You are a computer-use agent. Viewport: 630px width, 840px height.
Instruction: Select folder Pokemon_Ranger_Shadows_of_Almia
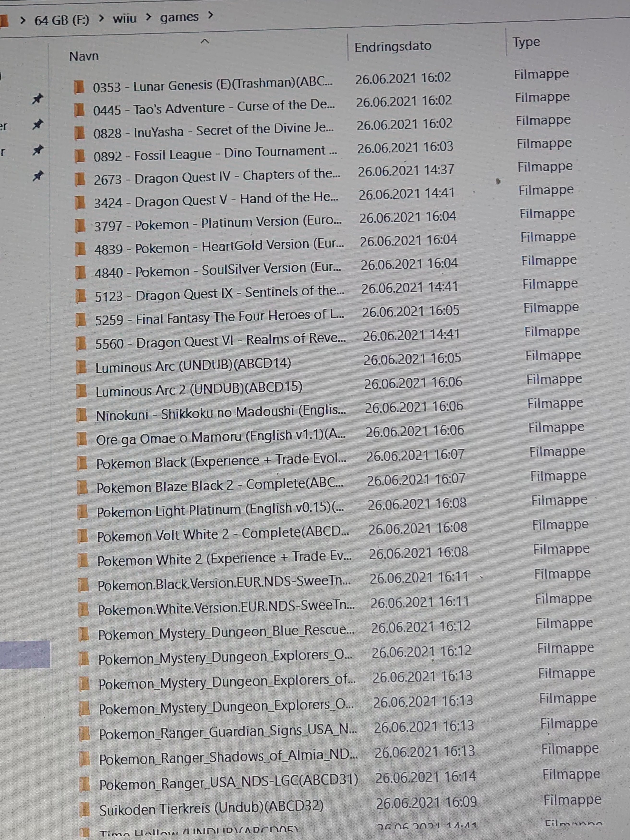[x=229, y=757]
